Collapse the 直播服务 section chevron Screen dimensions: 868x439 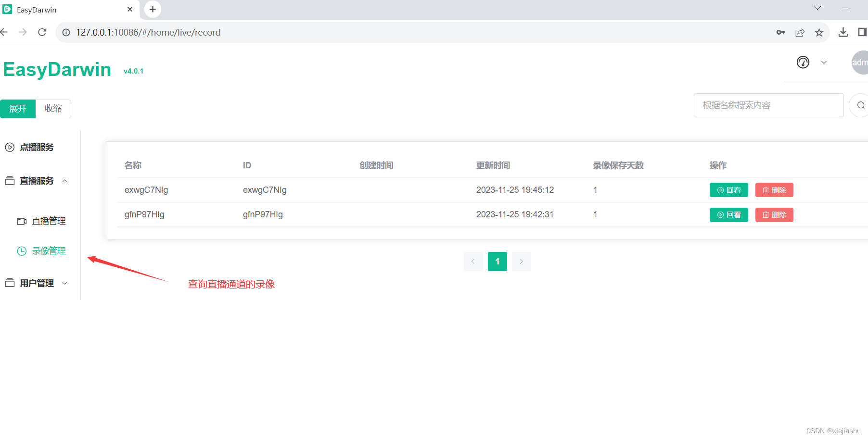point(65,181)
